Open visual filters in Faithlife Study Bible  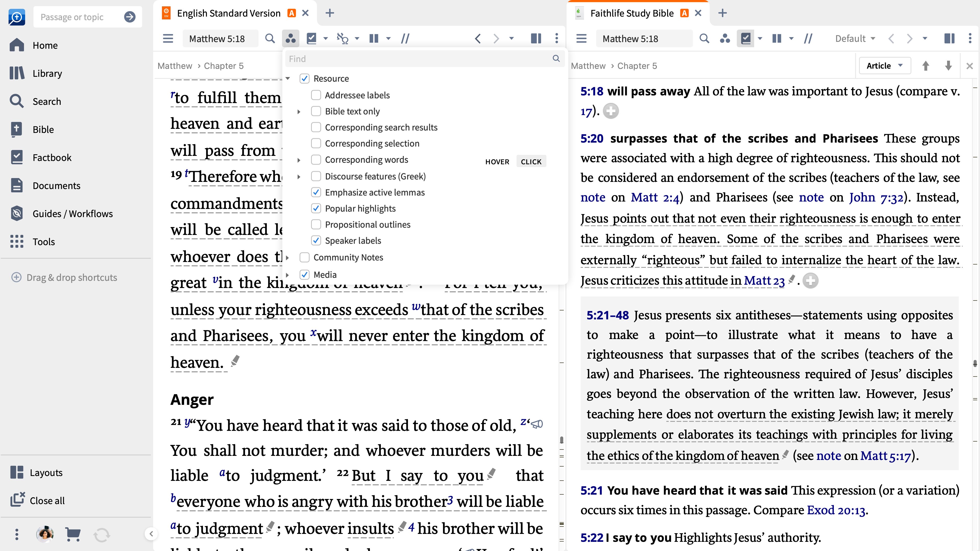725,39
